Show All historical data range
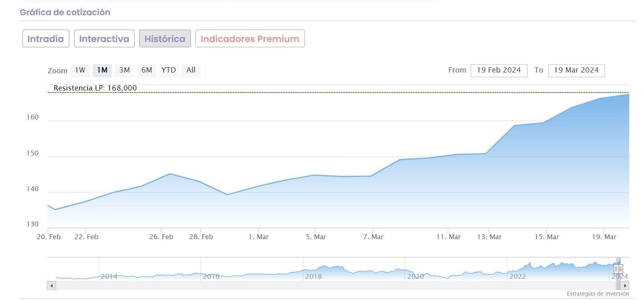The width and height of the screenshot is (644, 300). point(191,70)
